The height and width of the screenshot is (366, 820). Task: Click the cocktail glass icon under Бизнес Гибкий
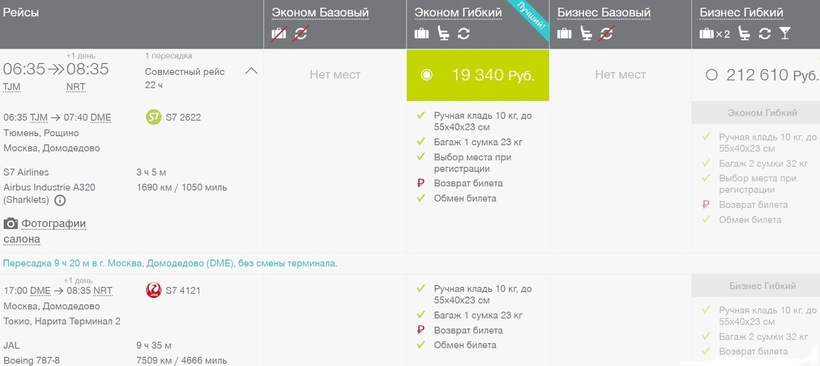pos(785,34)
